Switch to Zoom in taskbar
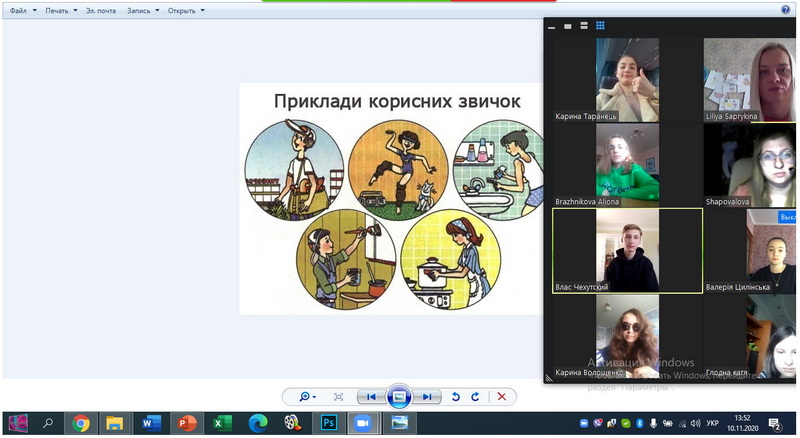 tap(363, 423)
